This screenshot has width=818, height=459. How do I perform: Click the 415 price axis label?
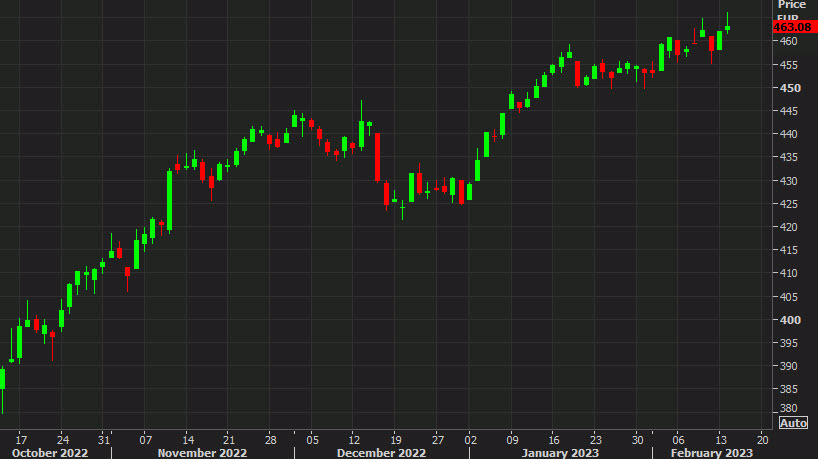tap(789, 250)
